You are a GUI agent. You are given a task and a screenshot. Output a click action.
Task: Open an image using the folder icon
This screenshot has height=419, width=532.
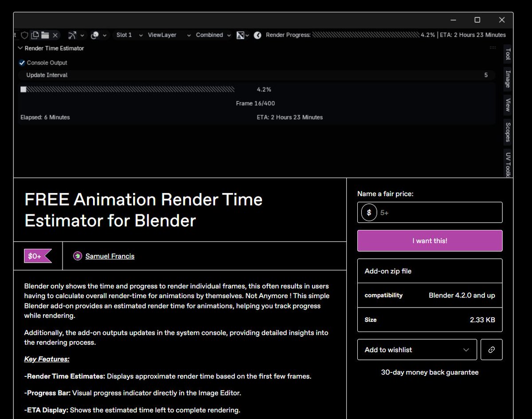click(44, 35)
